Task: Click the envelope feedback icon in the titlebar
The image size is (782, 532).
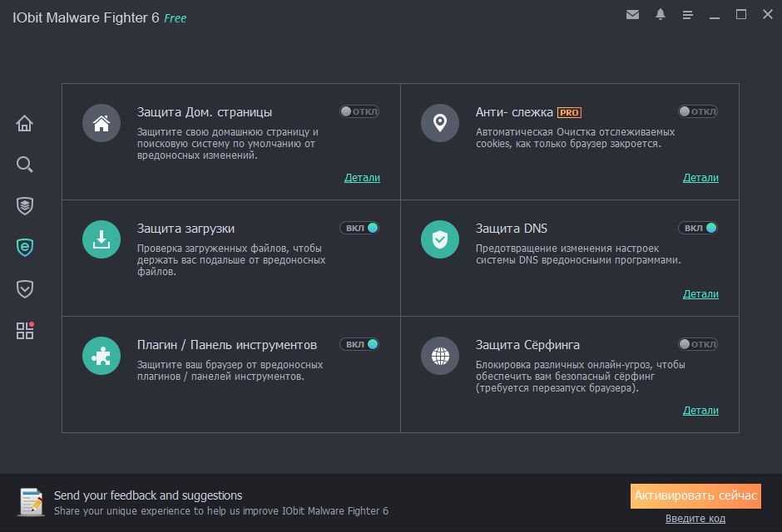Action: click(x=633, y=14)
